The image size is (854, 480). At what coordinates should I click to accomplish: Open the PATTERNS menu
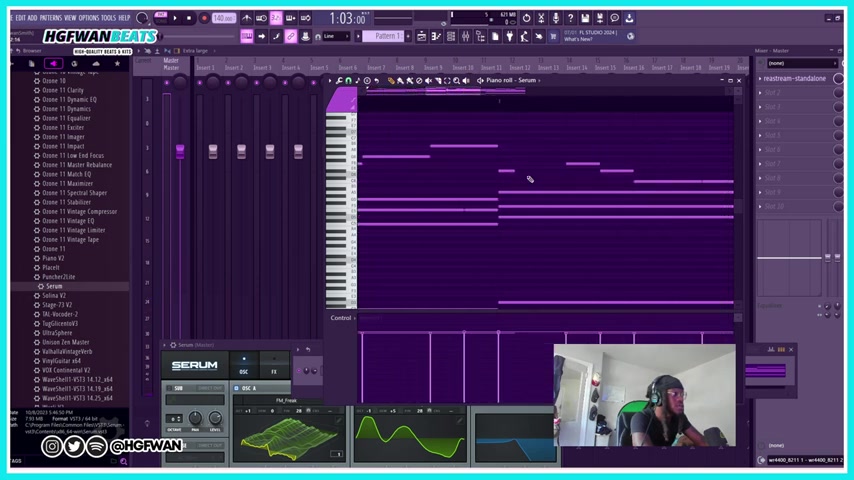pos(51,18)
